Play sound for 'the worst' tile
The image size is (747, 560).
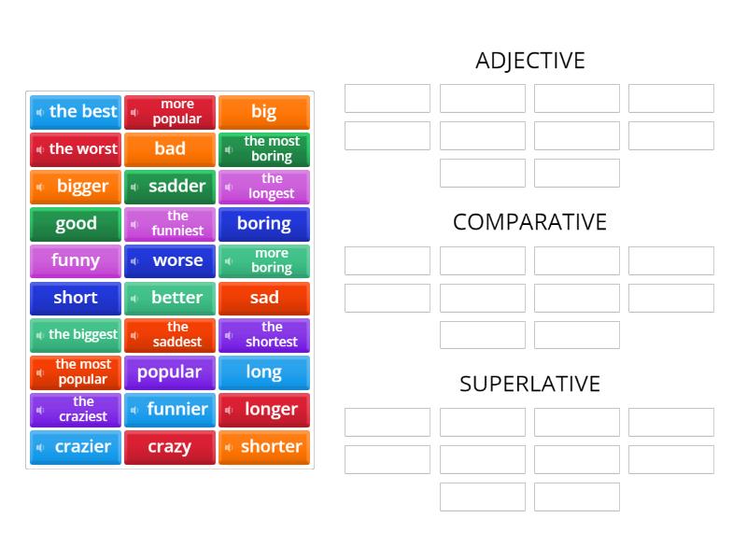(40, 149)
